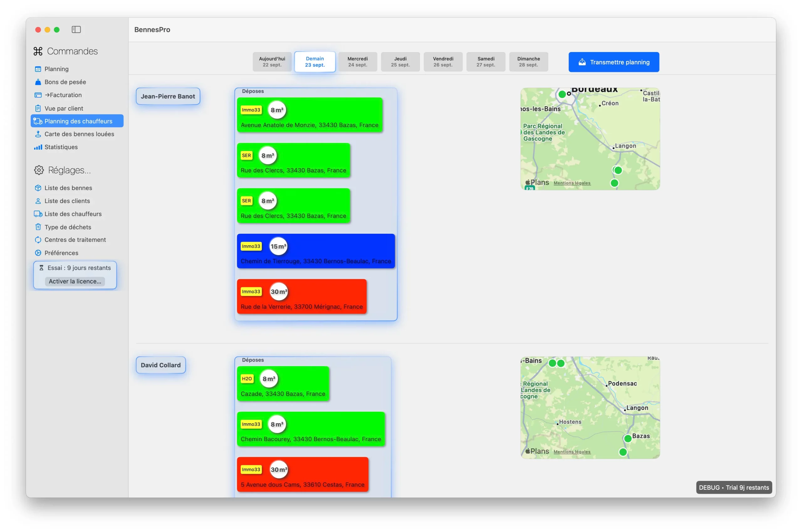Click the Centres de traitement recycle icon
The width and height of the screenshot is (802, 532).
point(38,240)
